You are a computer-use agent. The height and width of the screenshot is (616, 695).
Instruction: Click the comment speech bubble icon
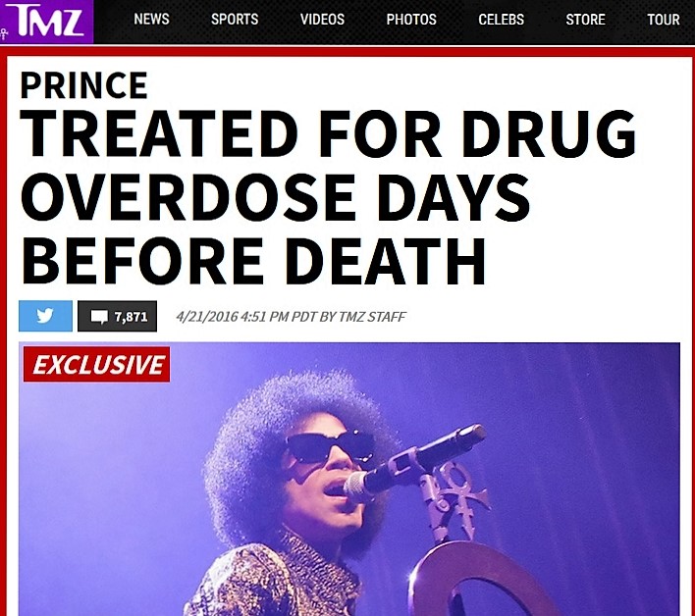tap(99, 317)
